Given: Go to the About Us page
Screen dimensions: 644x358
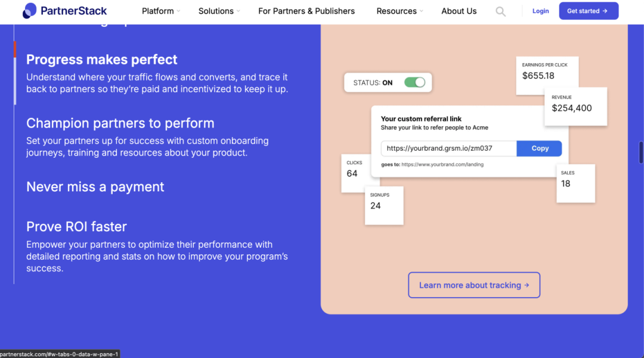Looking at the screenshot, I should point(459,11).
